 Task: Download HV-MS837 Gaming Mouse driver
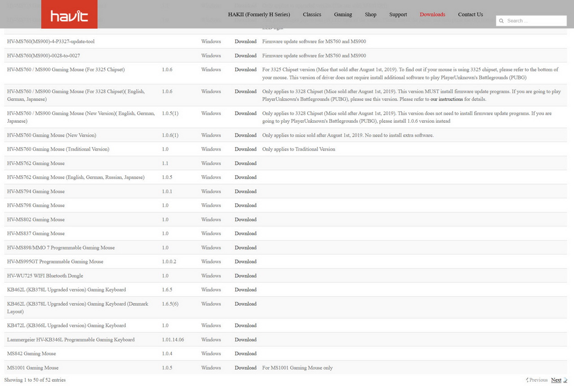coord(245,233)
